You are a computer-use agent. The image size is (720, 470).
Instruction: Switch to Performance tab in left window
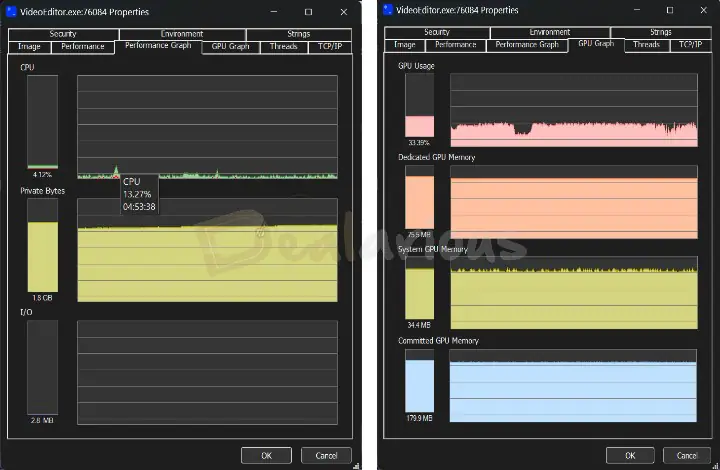point(83,46)
